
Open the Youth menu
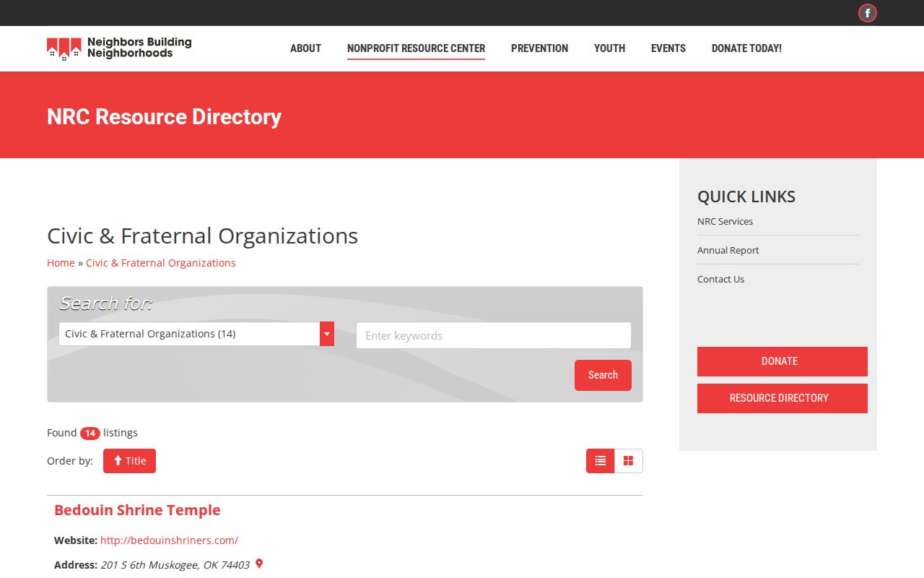pyautogui.click(x=609, y=48)
